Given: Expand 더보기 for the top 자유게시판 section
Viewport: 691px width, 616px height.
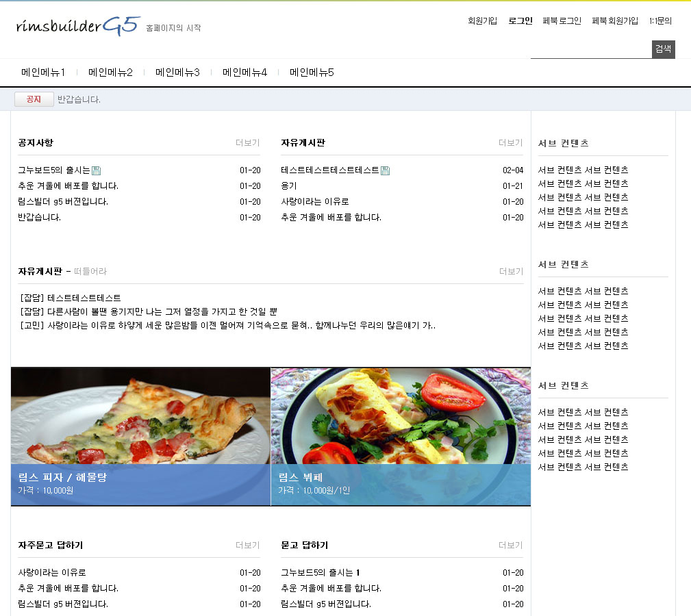Looking at the screenshot, I should (510, 143).
